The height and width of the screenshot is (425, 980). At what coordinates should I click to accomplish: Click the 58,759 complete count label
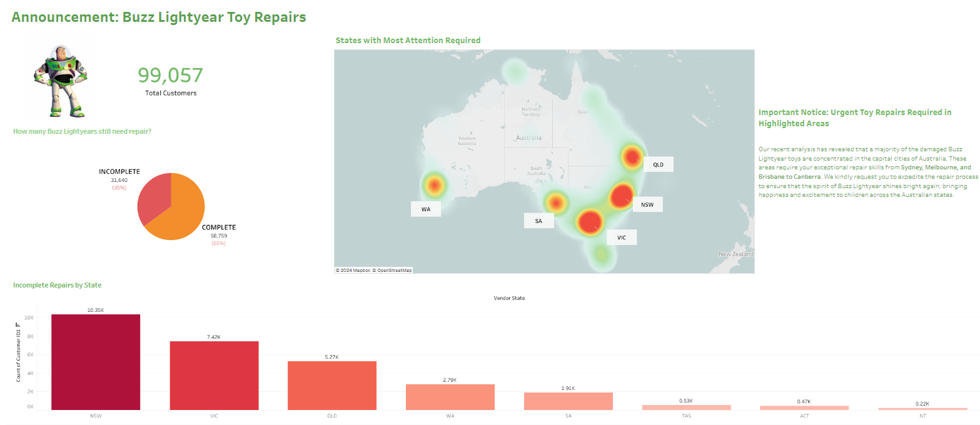[x=219, y=236]
